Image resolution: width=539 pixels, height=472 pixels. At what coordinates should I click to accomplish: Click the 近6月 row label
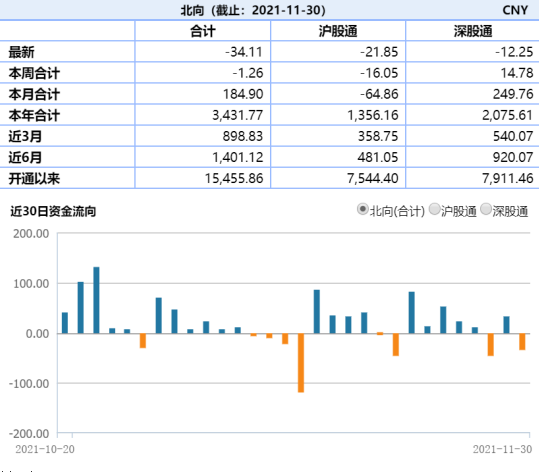(x=25, y=157)
